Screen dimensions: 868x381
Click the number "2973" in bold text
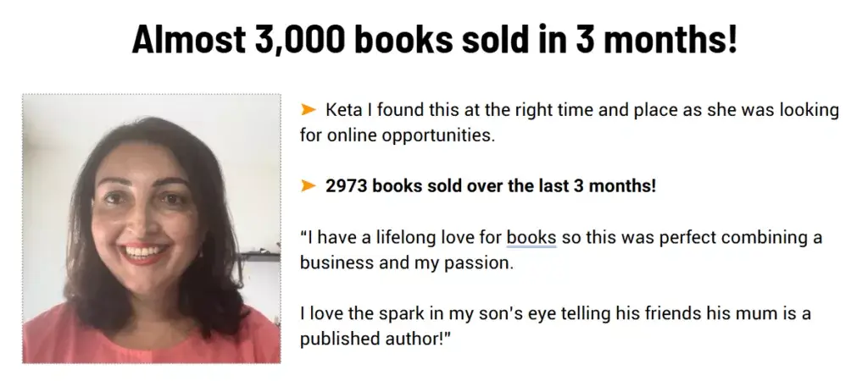point(346,186)
